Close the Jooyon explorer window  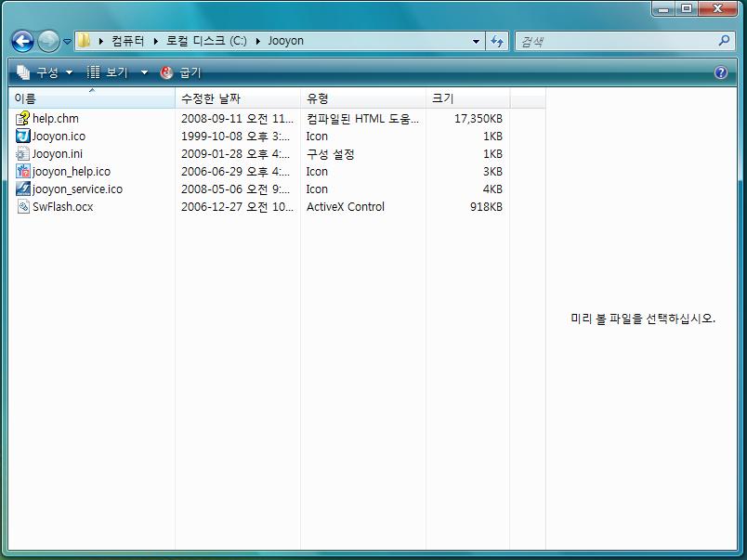pyautogui.click(x=717, y=9)
